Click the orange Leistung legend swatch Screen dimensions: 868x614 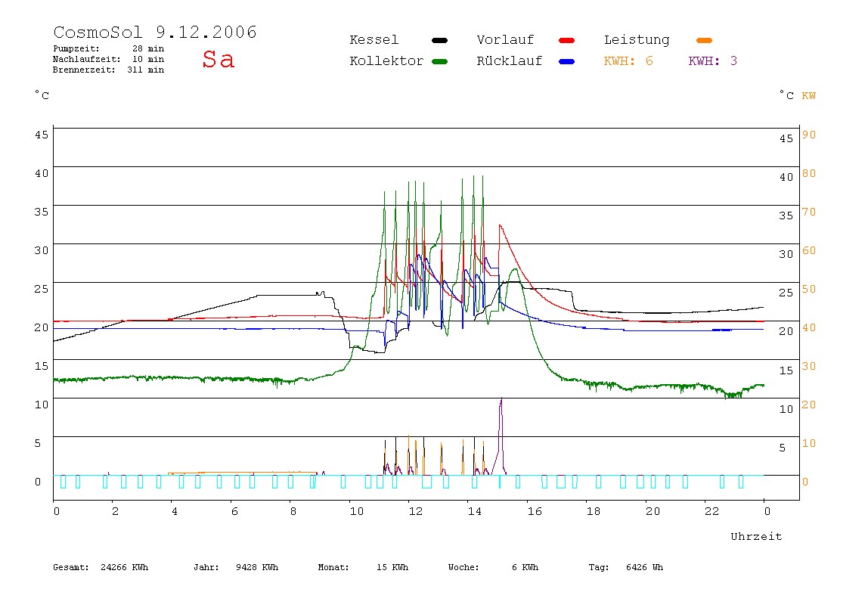point(704,40)
